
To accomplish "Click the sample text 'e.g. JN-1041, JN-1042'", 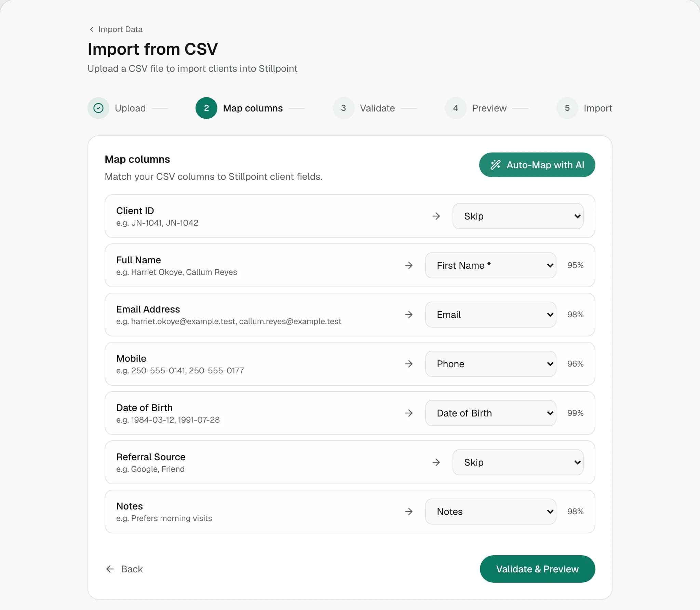I will coord(157,223).
